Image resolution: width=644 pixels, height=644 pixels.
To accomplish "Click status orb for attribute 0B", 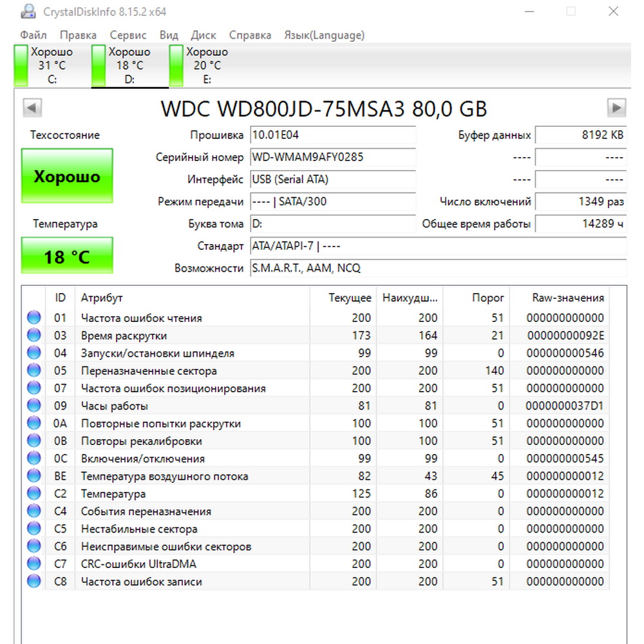I will pos(34,440).
